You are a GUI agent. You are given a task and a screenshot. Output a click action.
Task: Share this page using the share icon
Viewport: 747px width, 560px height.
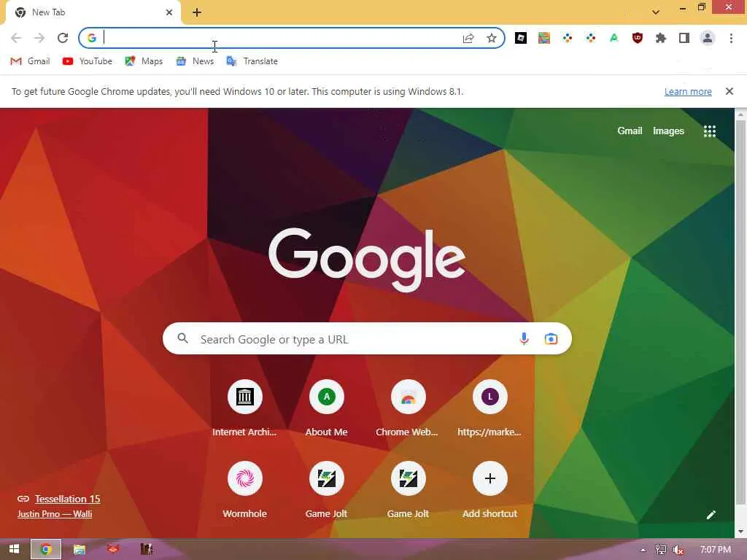pyautogui.click(x=468, y=38)
